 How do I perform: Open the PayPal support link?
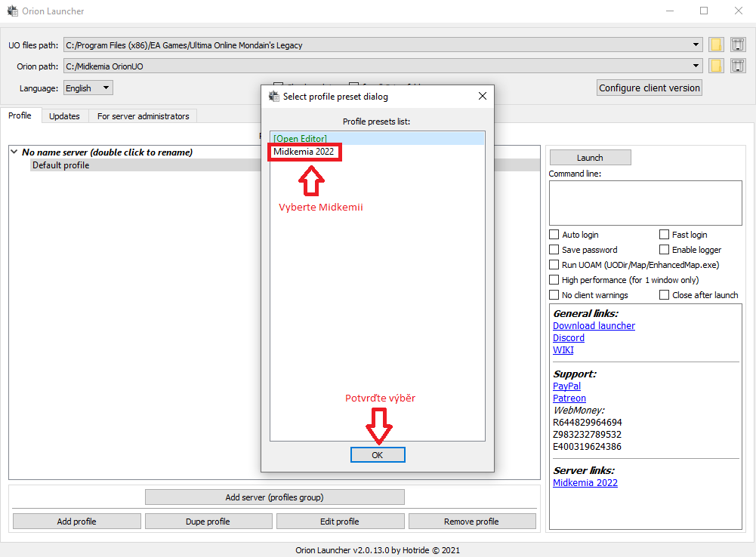(x=566, y=386)
